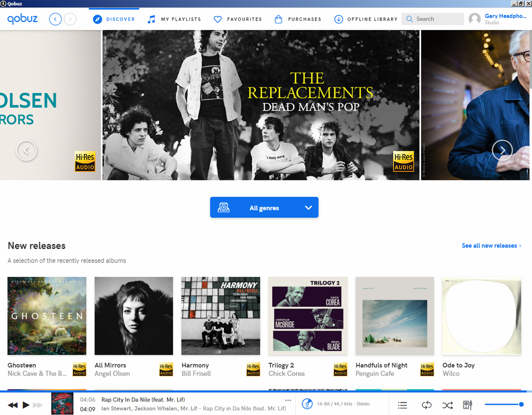Open artist Wilco
Viewport: 532px width, 415px height.
(x=451, y=373)
